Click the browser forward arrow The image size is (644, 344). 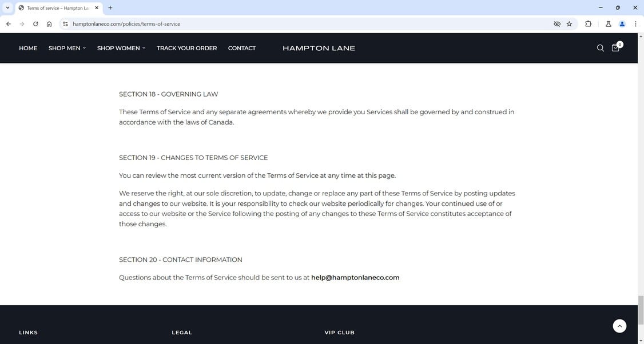[22, 24]
